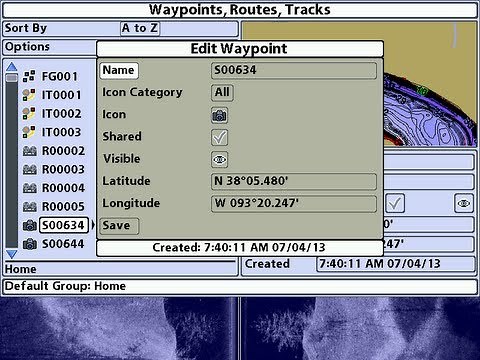This screenshot has width=480, height=360.
Task: Click the R00005 track icon
Action: [x=29, y=207]
